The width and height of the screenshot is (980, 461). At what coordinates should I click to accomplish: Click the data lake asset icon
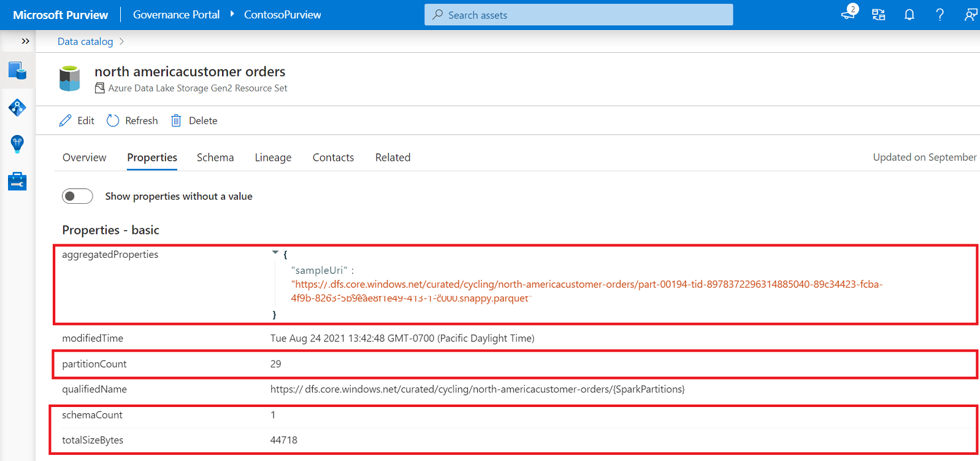[x=69, y=79]
